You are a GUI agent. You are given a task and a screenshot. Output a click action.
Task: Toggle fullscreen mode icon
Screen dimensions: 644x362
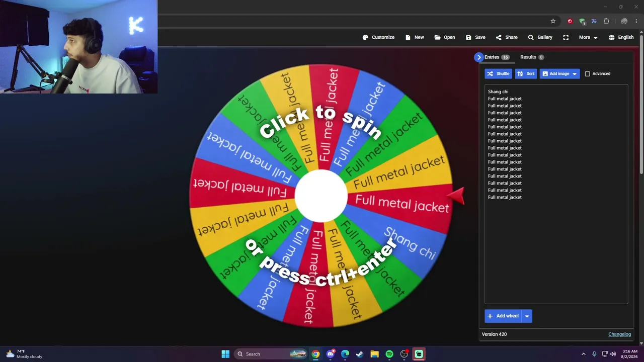566,37
